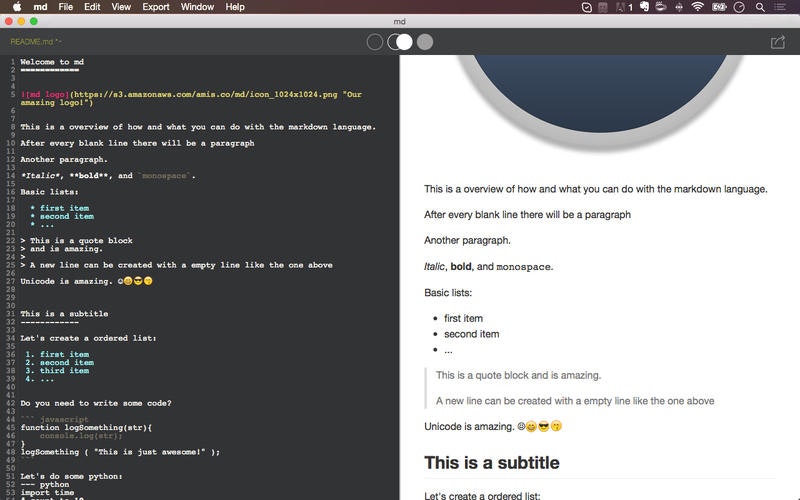This screenshot has width=800, height=500.
Task: Click the README.md document title
Action: tap(36, 42)
